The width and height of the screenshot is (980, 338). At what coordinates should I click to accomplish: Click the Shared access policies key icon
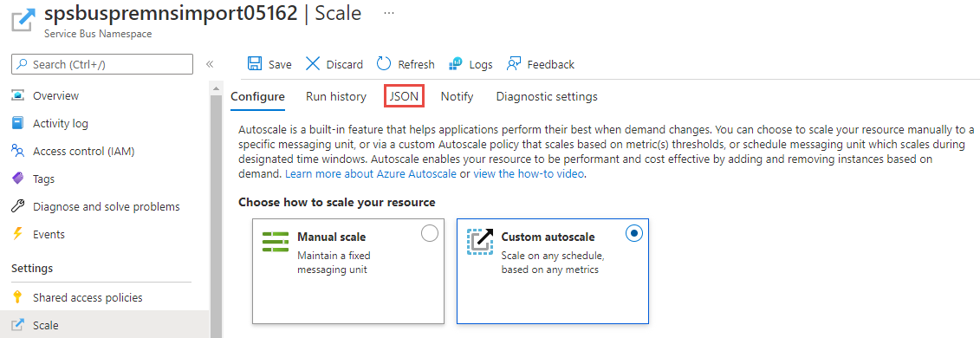coord(18,297)
